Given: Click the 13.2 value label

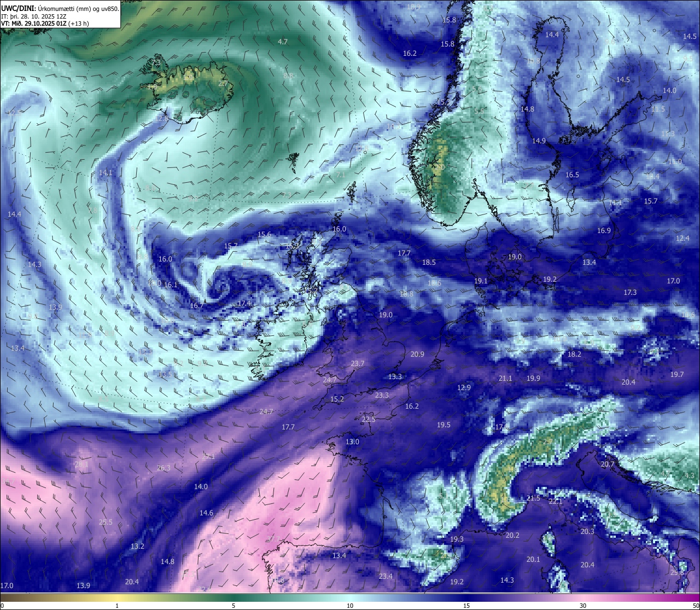Looking at the screenshot, I should pos(137,547).
